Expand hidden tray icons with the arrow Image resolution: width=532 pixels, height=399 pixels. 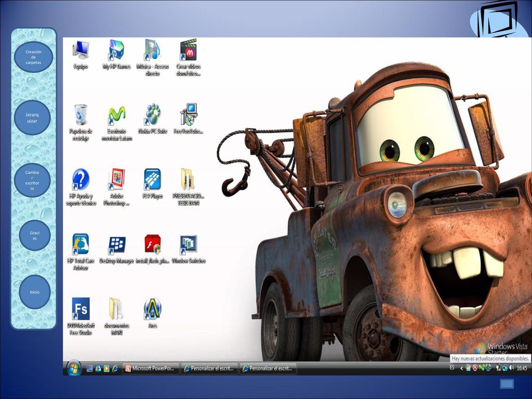pos(461,368)
